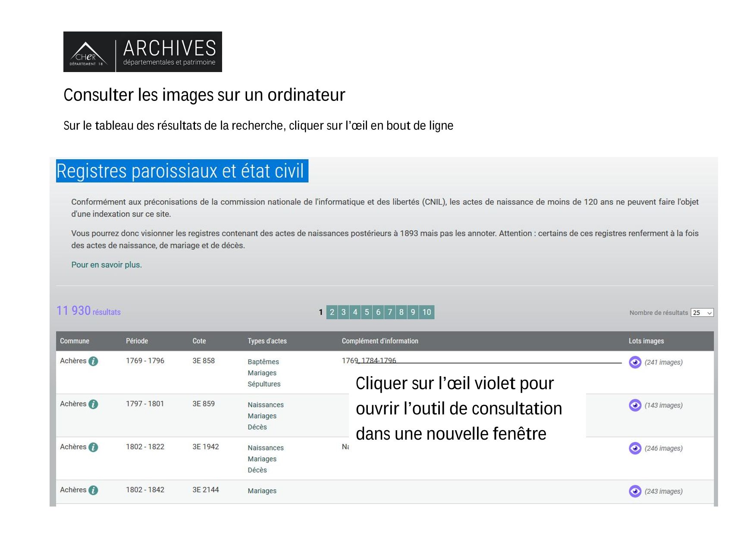The height and width of the screenshot is (535, 756).
Task: Click the Types d'actes column header
Action: 267,341
